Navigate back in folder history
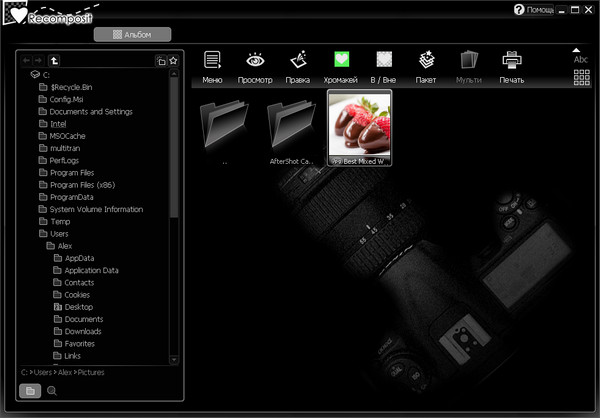 [x=26, y=60]
